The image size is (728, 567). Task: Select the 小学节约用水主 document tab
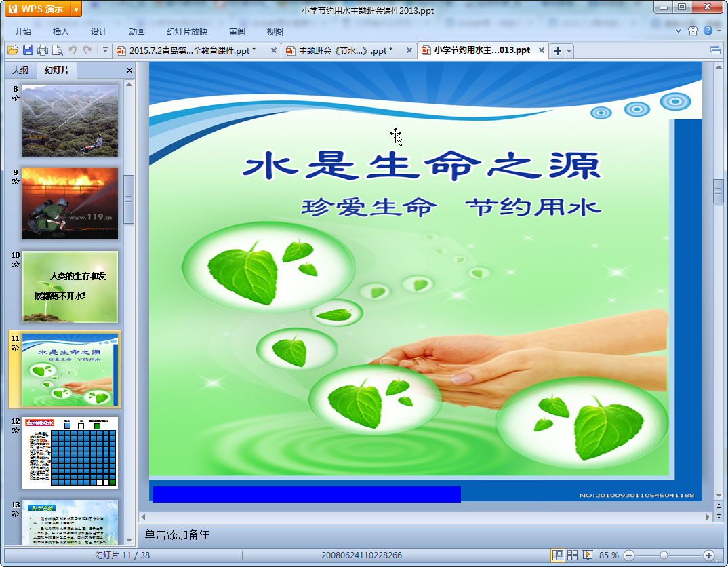pos(482,50)
